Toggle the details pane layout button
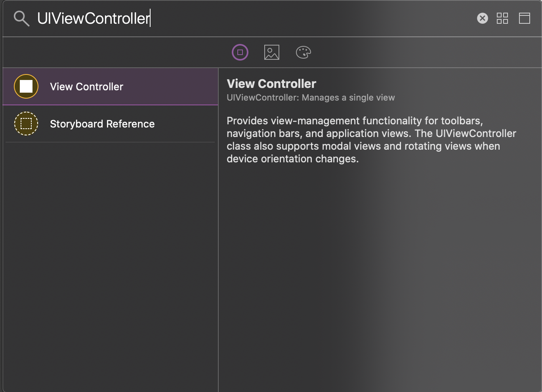 point(525,18)
